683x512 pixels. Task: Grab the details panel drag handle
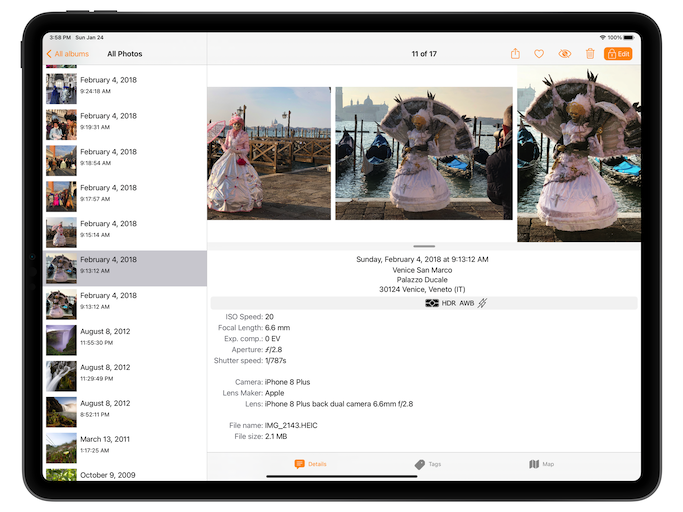pos(424,246)
